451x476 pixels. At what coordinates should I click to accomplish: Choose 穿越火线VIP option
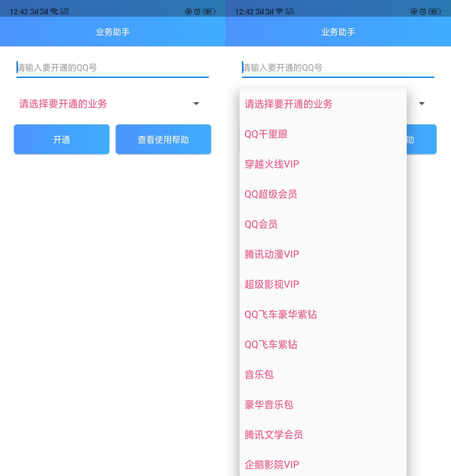(x=272, y=164)
